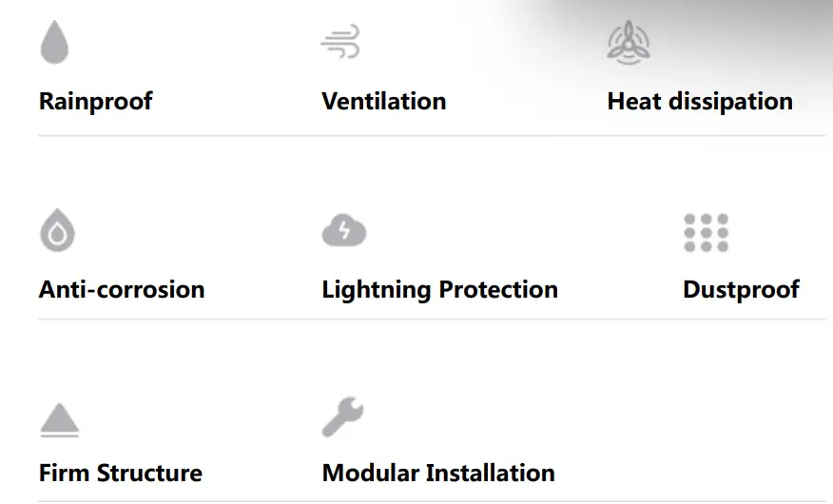Select the Anti-corrosion droplet icon
Screen dimensions: 833x504
pos(57,231)
